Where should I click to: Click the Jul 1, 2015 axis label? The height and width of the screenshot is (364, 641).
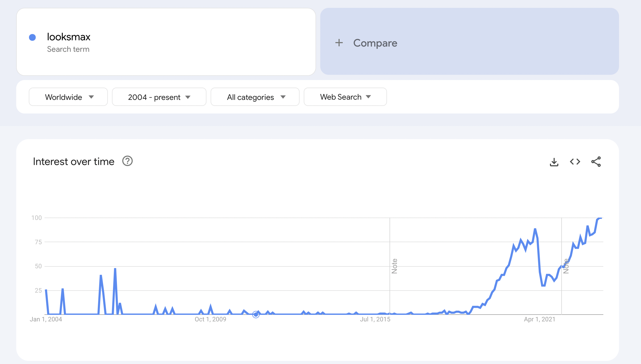[375, 319]
